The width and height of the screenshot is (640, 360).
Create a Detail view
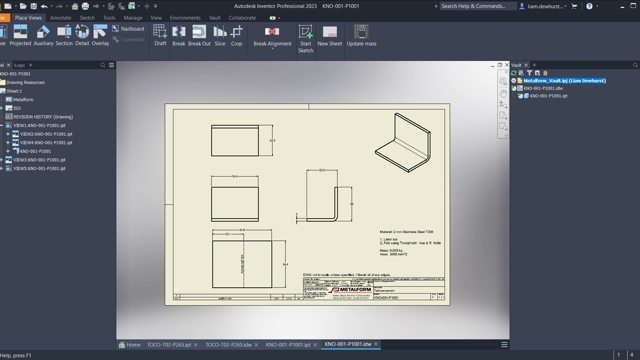point(82,35)
